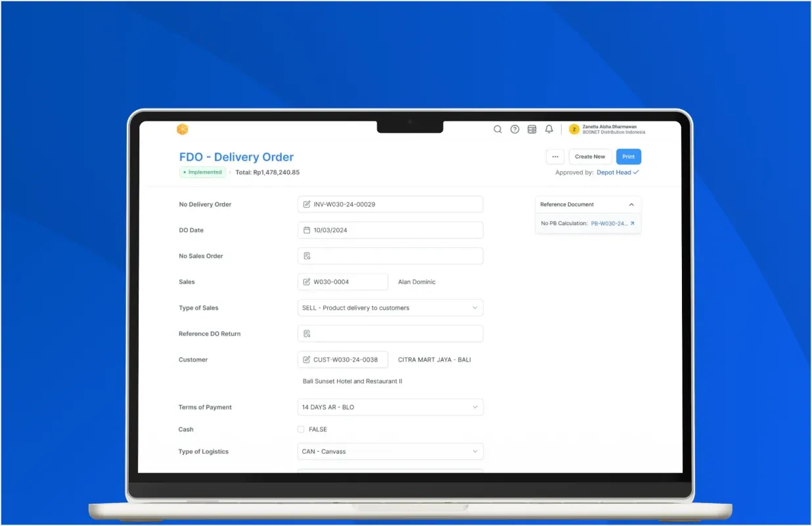Image resolution: width=812 pixels, height=526 pixels.
Task: Open the three-dot more options button
Action: 555,156
